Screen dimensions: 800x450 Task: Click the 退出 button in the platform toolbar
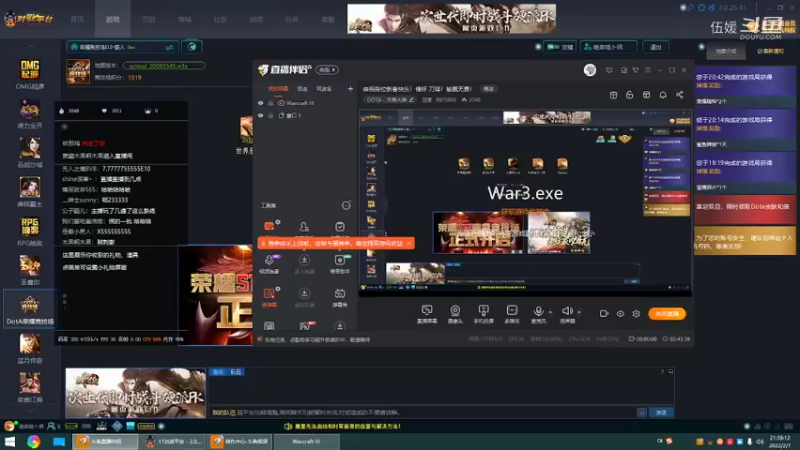point(656,47)
